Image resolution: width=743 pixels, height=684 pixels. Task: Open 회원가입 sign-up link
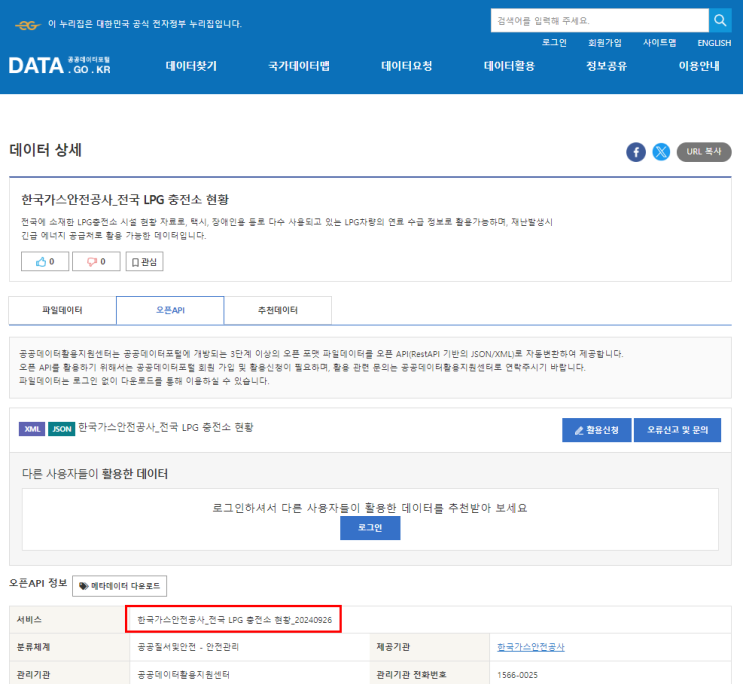pos(605,43)
